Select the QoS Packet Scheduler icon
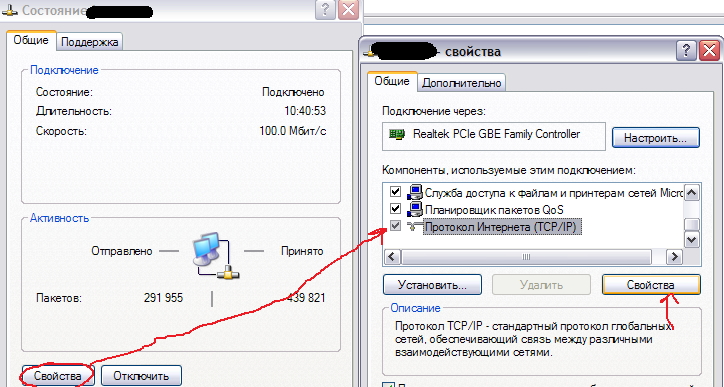 click(415, 209)
